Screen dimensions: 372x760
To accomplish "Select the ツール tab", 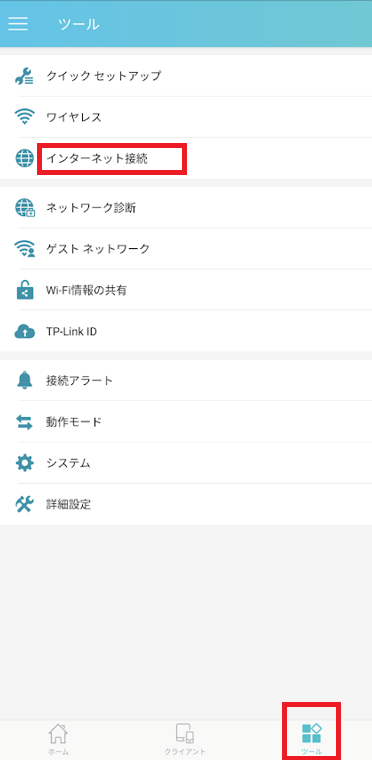I will click(x=311, y=740).
